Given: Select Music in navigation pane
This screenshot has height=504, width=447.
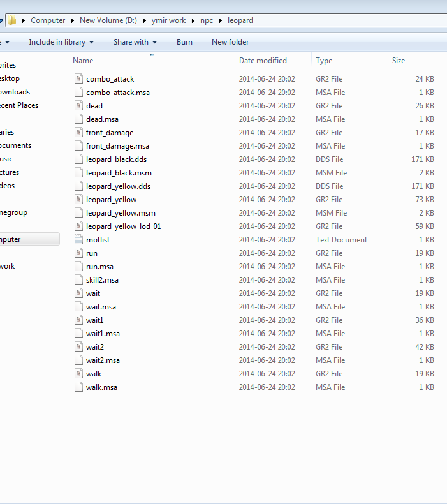Looking at the screenshot, I should coord(6,159).
